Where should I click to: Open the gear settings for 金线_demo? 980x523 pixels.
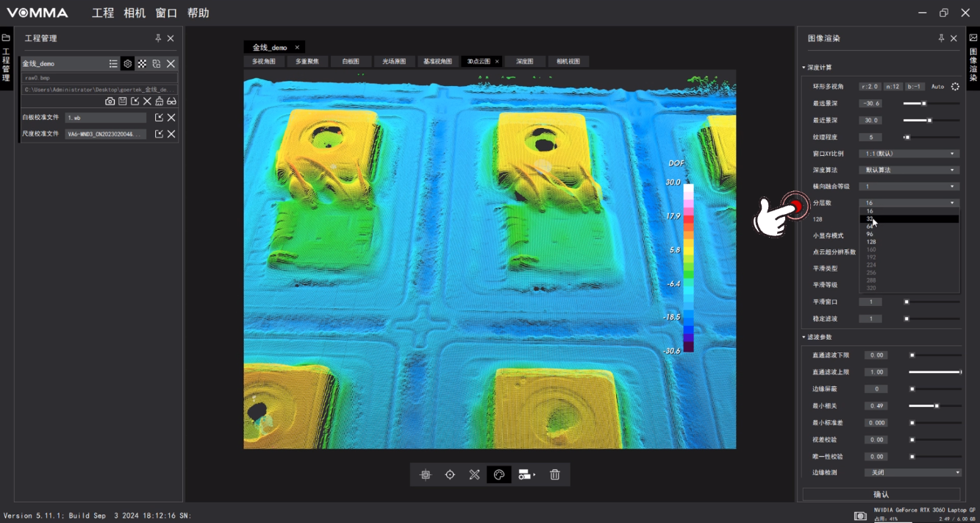[127, 64]
